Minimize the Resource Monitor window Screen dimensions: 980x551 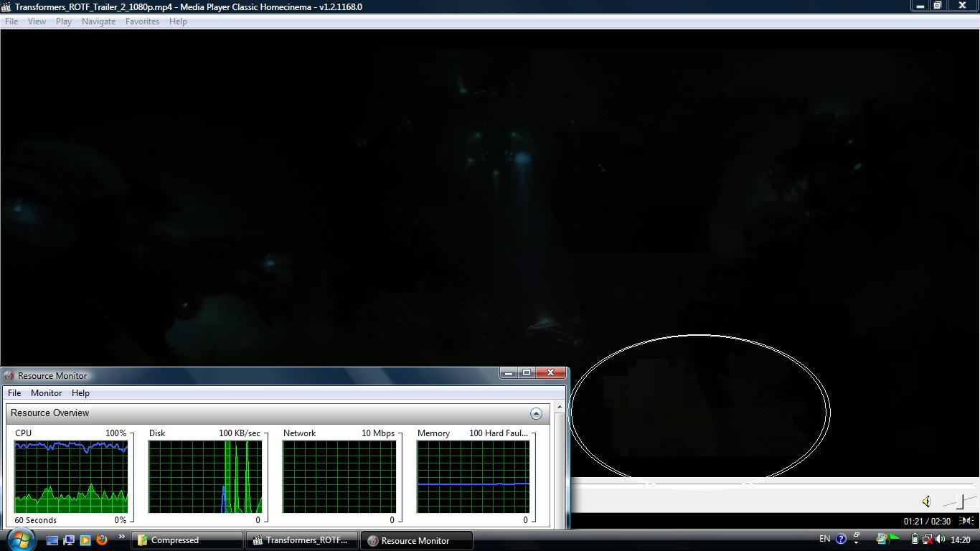tap(509, 372)
